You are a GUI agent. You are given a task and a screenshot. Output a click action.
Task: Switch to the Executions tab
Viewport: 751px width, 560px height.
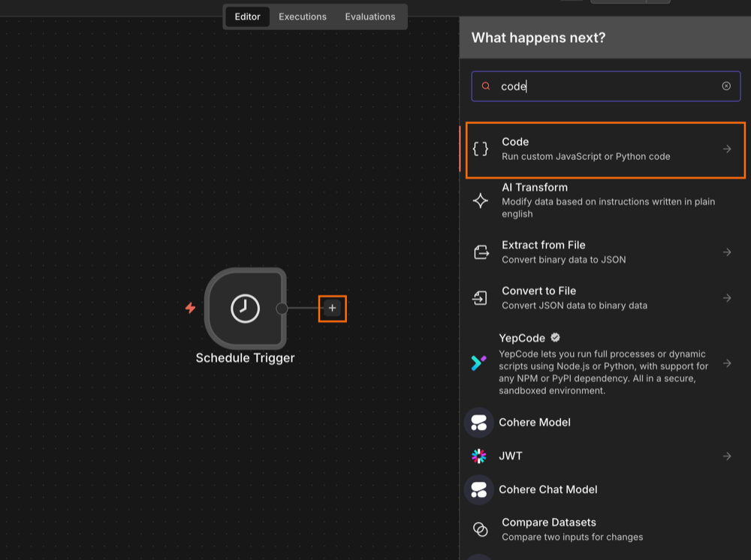click(303, 16)
